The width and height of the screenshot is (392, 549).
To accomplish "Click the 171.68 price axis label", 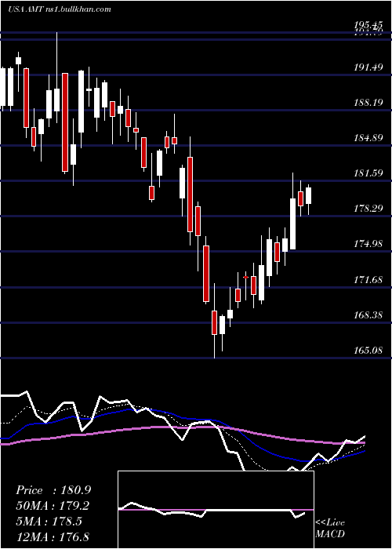I will [x=368, y=280].
